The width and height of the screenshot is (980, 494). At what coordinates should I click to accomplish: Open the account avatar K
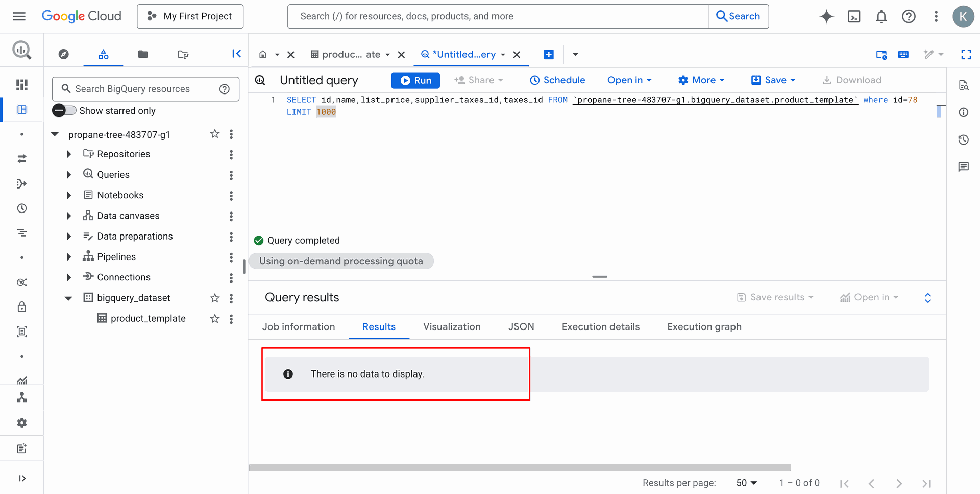pos(963,16)
